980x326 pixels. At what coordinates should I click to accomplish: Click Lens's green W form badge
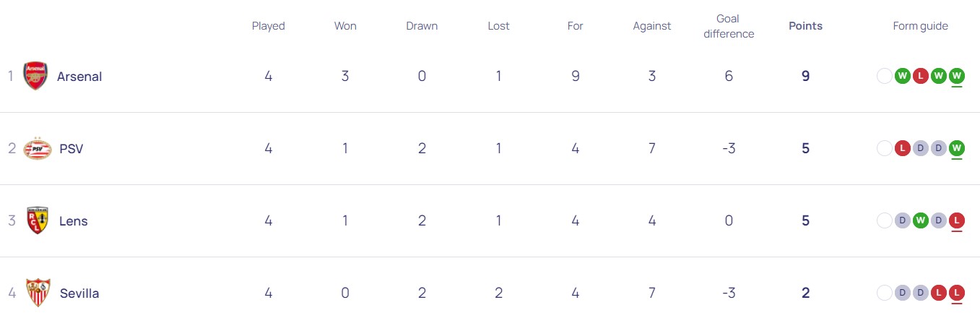(x=921, y=220)
